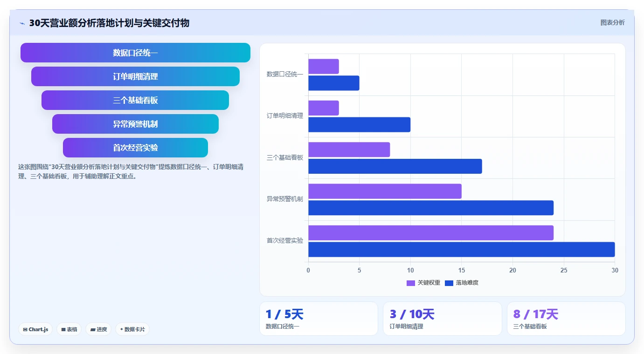Click the lightning icon beside the title

click(22, 23)
